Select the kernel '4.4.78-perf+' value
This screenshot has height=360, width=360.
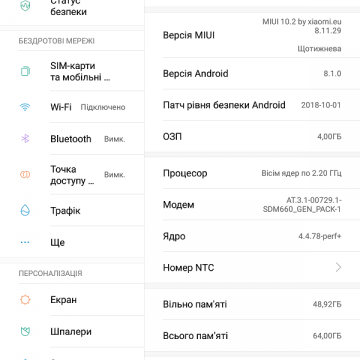(320, 236)
